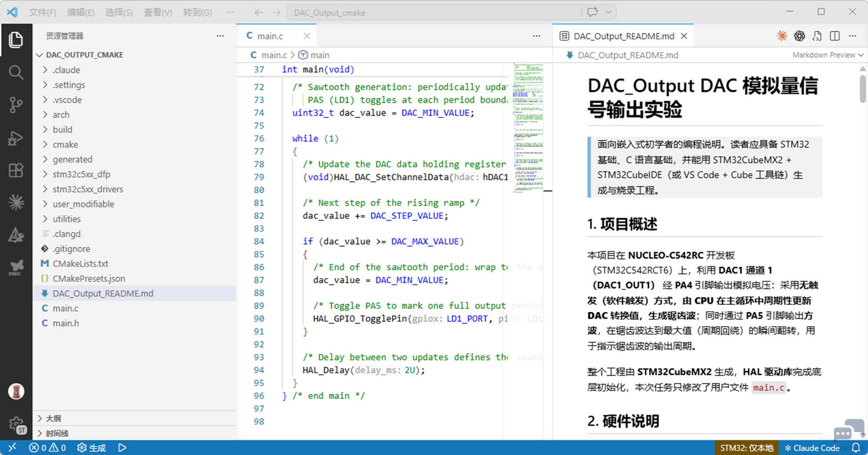Open the 编辑(E) menu

tap(81, 13)
